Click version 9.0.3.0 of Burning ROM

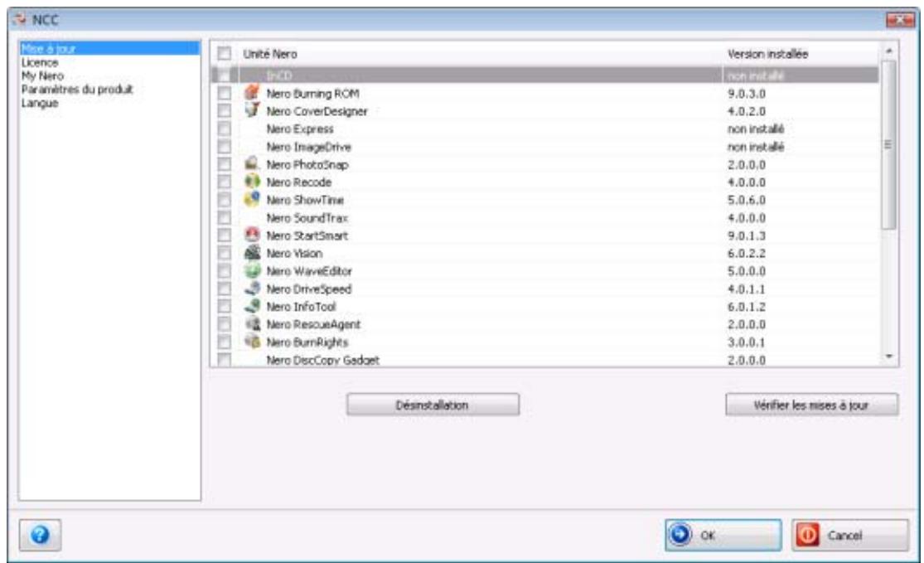pyautogui.click(x=746, y=93)
